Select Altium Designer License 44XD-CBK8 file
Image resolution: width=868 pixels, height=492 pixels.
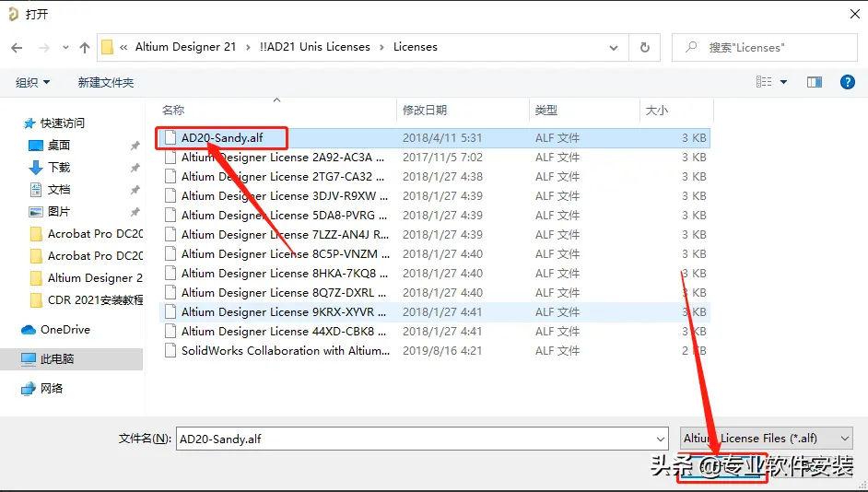pos(434,332)
